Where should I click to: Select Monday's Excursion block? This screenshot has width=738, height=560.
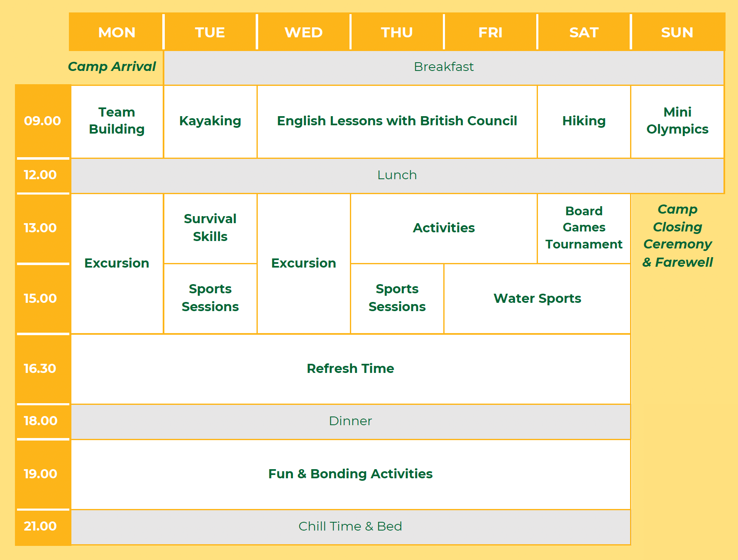point(117,263)
